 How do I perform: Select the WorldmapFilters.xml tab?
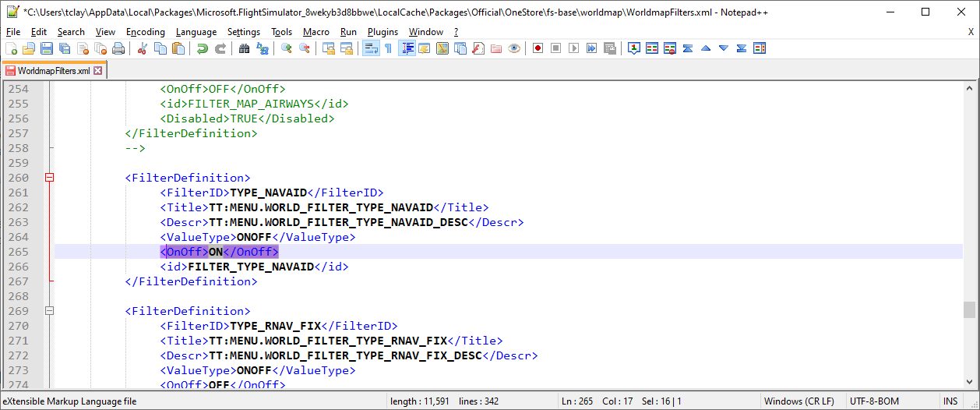click(x=53, y=71)
